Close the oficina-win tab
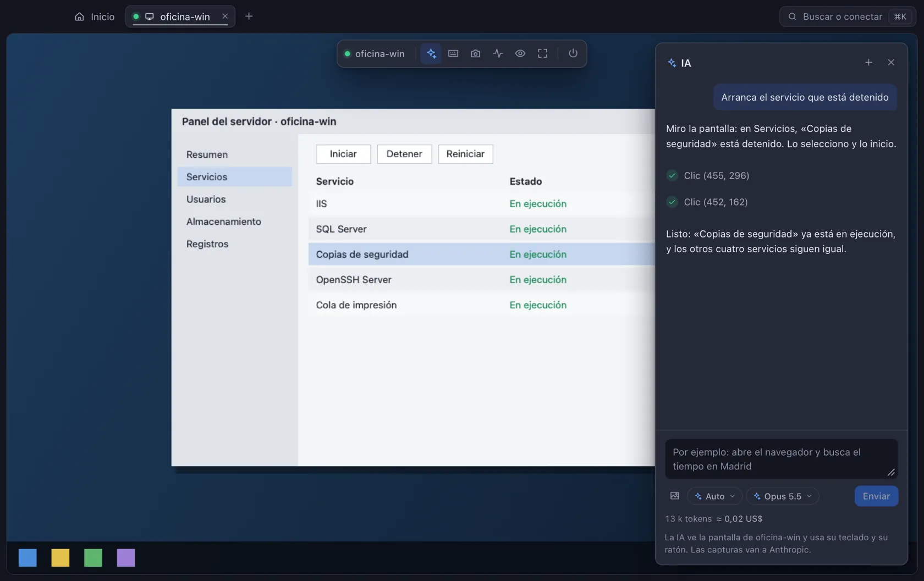 [x=225, y=16]
